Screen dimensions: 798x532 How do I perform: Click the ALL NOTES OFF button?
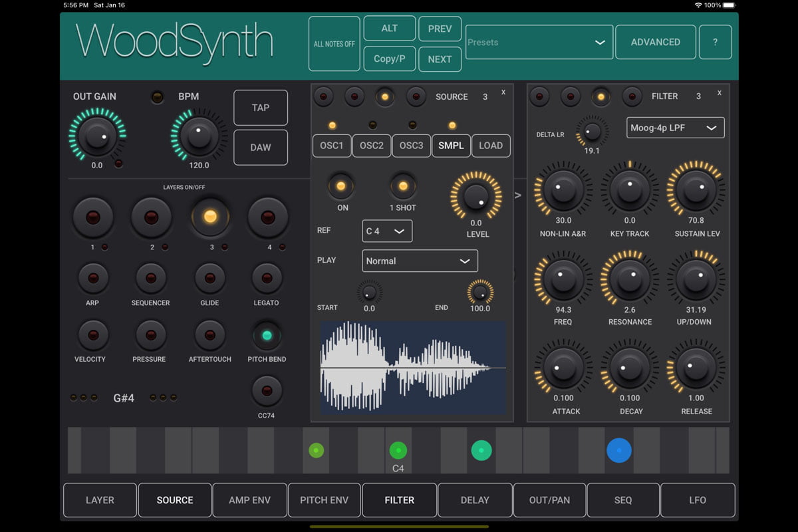(x=334, y=44)
